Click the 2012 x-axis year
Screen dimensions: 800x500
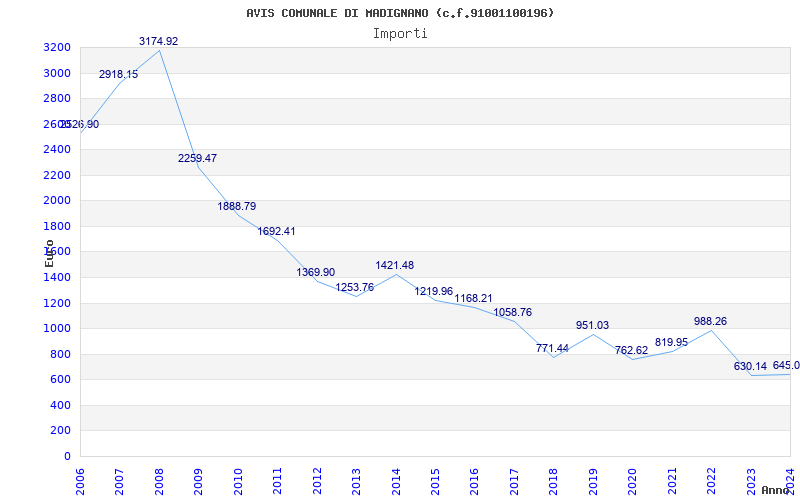[x=317, y=482]
